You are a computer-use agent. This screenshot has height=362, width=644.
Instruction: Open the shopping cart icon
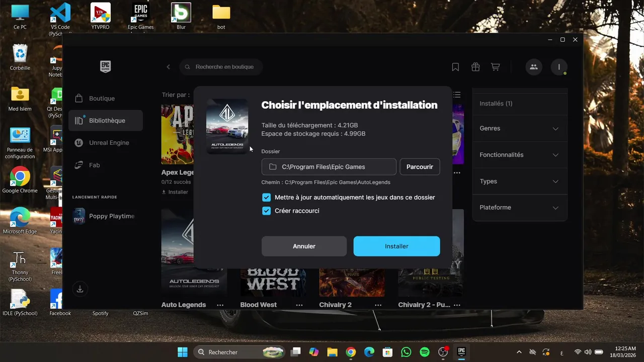[496, 67]
